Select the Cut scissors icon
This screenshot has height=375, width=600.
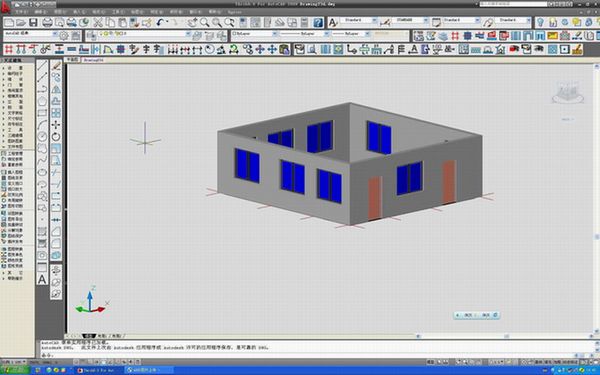[x=98, y=23]
